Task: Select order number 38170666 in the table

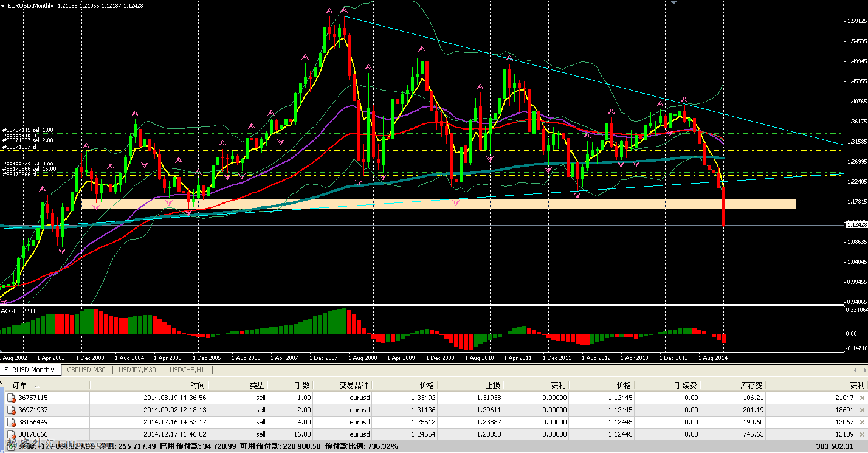Action: click(33, 434)
